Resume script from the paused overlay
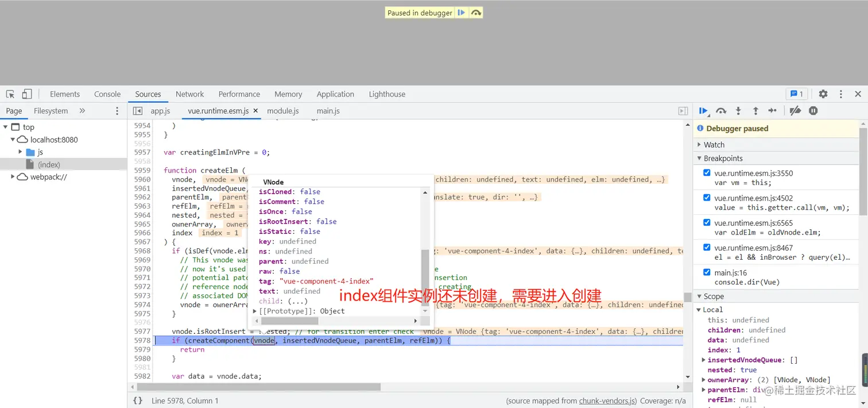Viewport: 868px width, 408px height. coord(462,13)
